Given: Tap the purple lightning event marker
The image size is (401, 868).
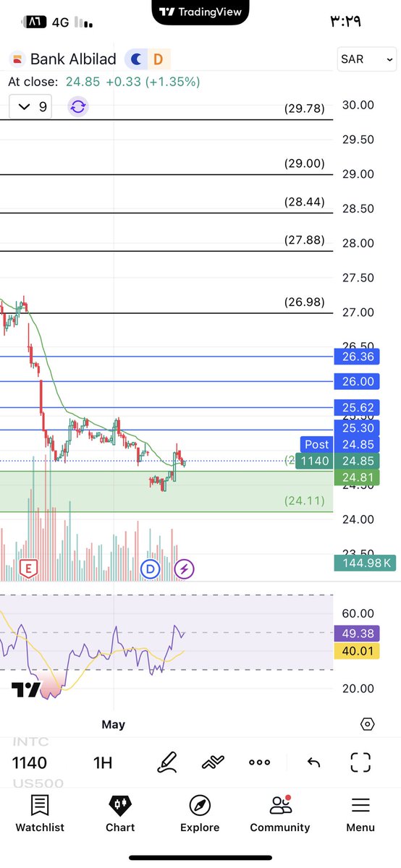Looking at the screenshot, I should click(185, 569).
